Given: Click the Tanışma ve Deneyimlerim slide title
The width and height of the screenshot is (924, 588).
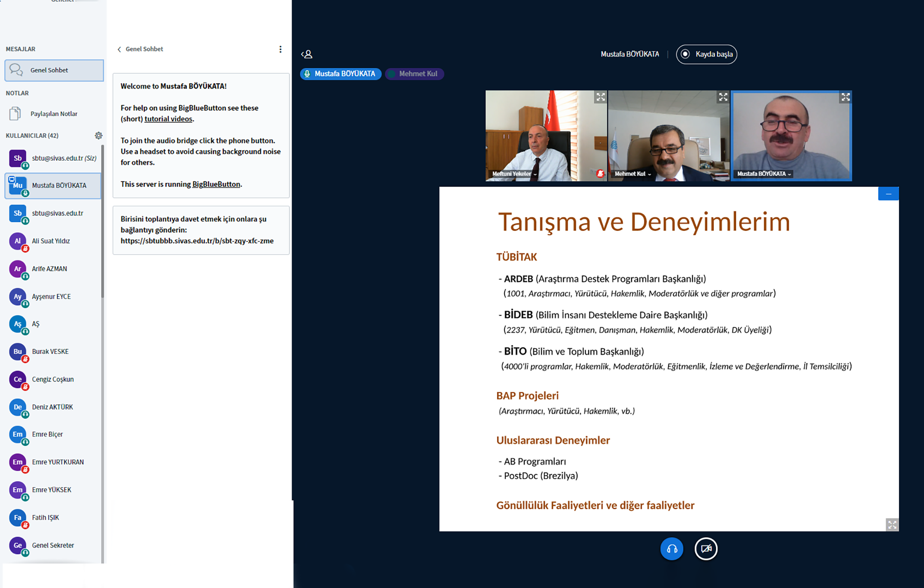Looking at the screenshot, I should point(644,222).
